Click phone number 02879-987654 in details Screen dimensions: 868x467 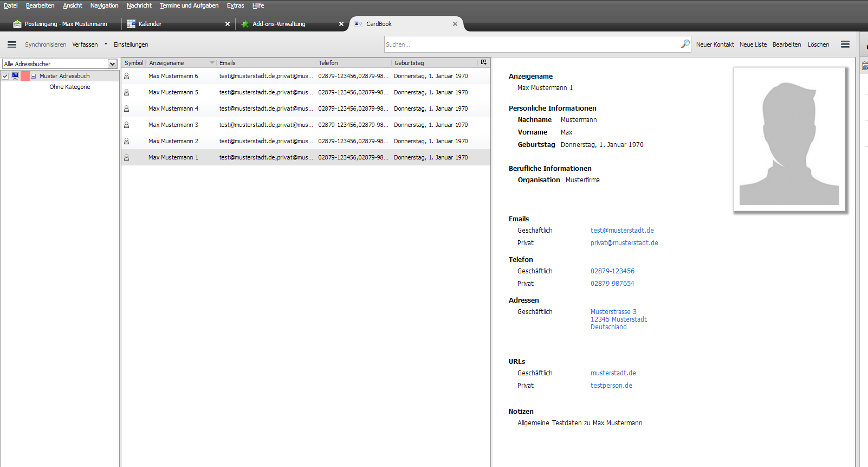612,284
